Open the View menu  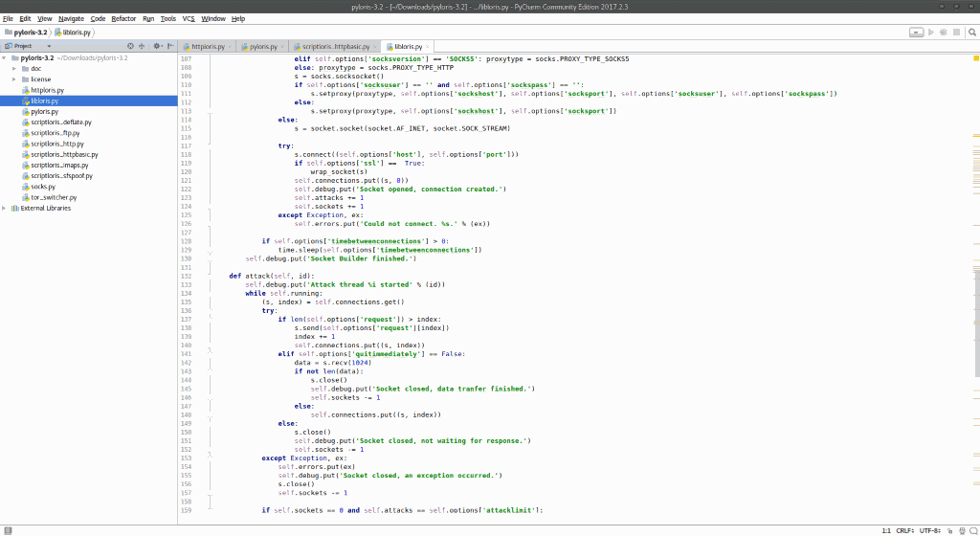44,19
